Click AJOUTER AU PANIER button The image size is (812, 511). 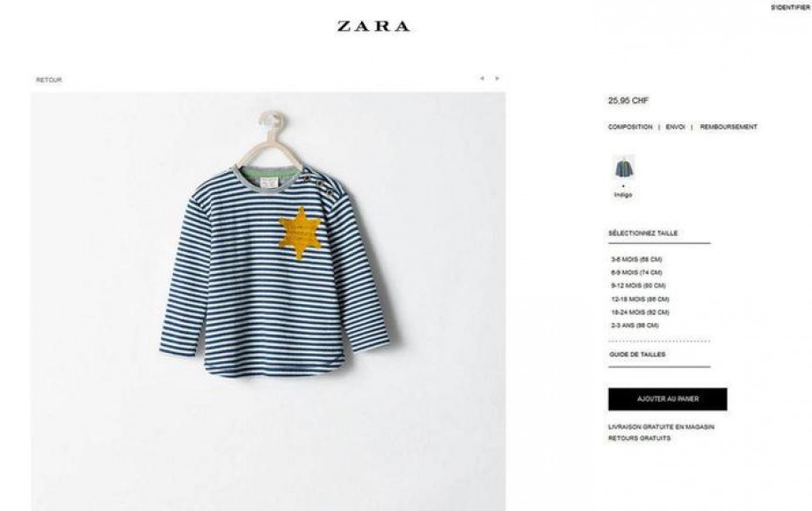pyautogui.click(x=668, y=399)
